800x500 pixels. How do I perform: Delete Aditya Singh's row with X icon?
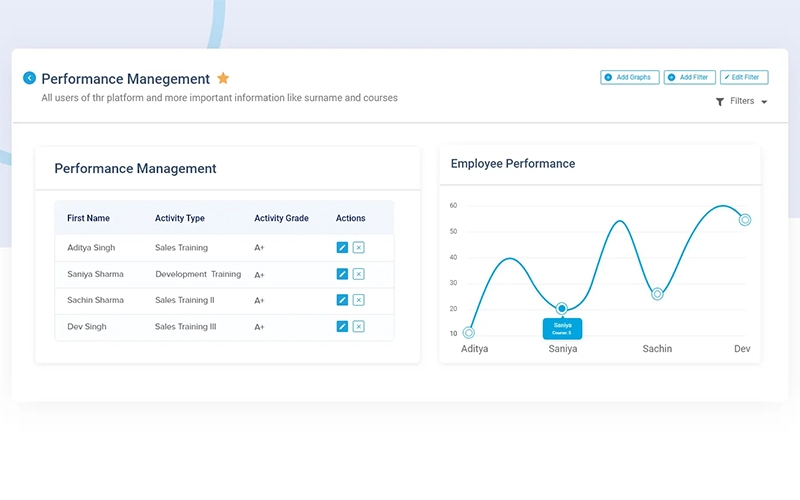[x=359, y=248]
